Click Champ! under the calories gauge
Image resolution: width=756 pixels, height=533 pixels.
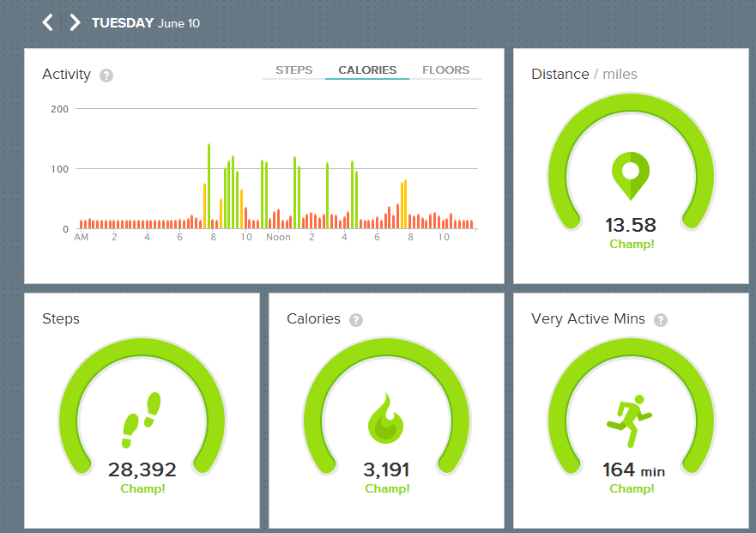click(x=387, y=488)
